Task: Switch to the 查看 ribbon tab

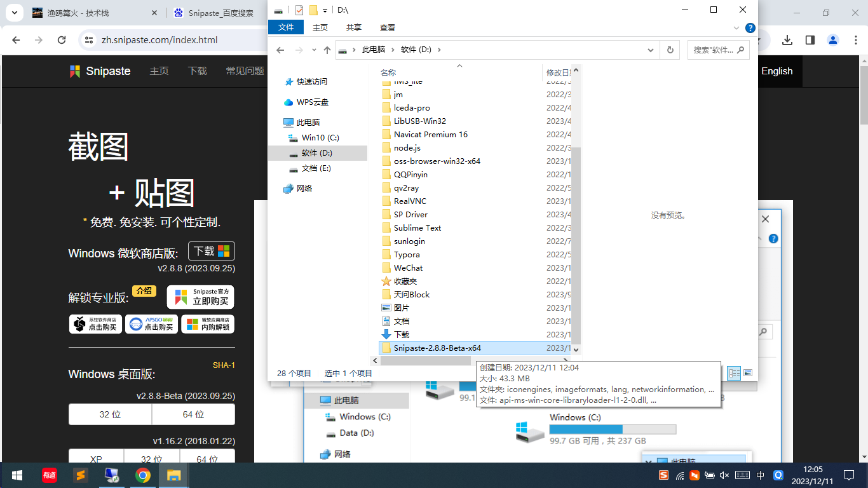Action: 388,27
